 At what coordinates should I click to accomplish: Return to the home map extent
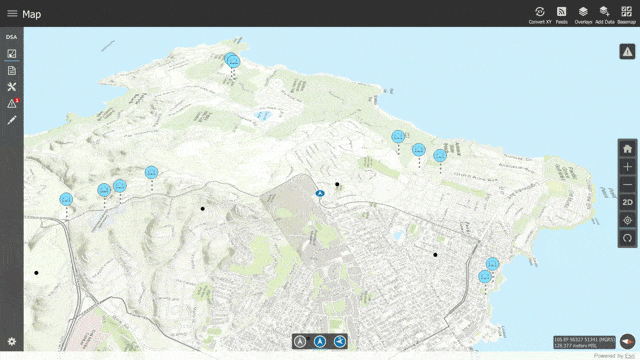coord(627,149)
